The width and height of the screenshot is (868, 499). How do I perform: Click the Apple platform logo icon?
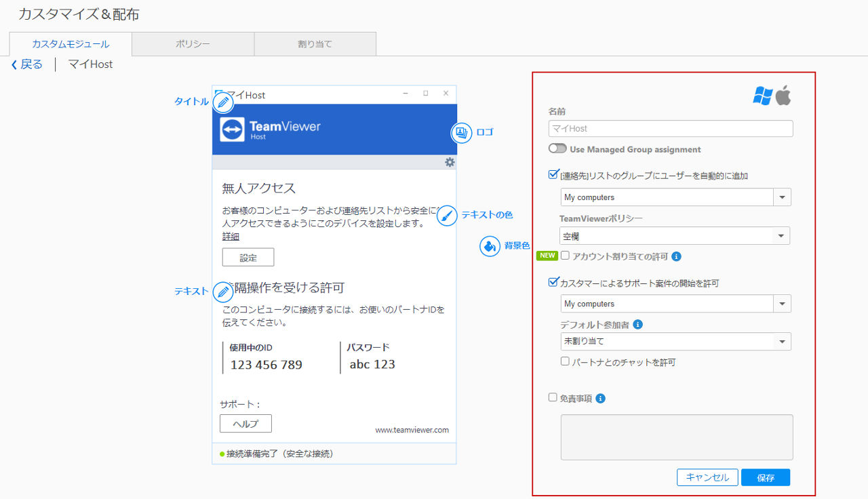tap(783, 96)
